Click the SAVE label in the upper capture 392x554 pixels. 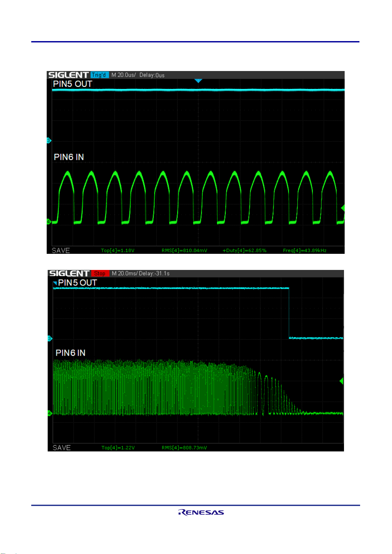[61, 251]
